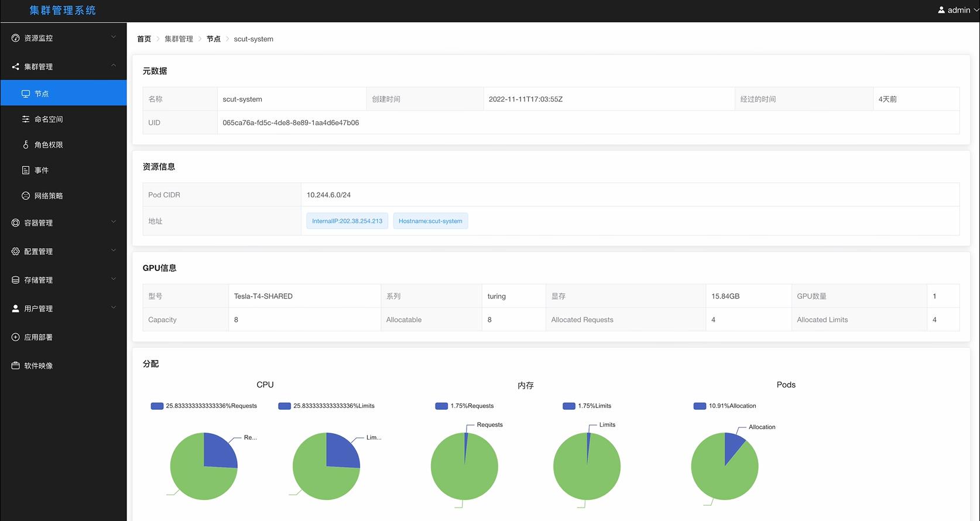The image size is (980, 521).
Task: Click the 事件 document icon
Action: point(26,170)
